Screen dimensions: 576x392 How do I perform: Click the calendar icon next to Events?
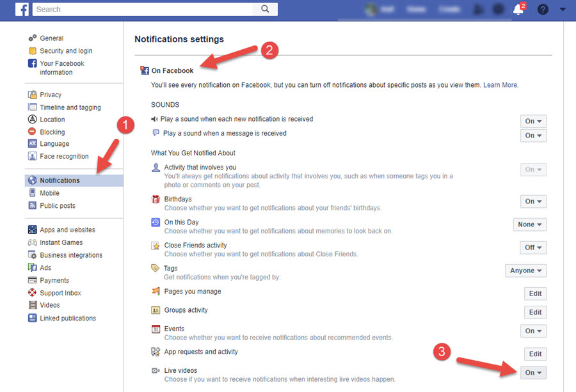tap(156, 329)
